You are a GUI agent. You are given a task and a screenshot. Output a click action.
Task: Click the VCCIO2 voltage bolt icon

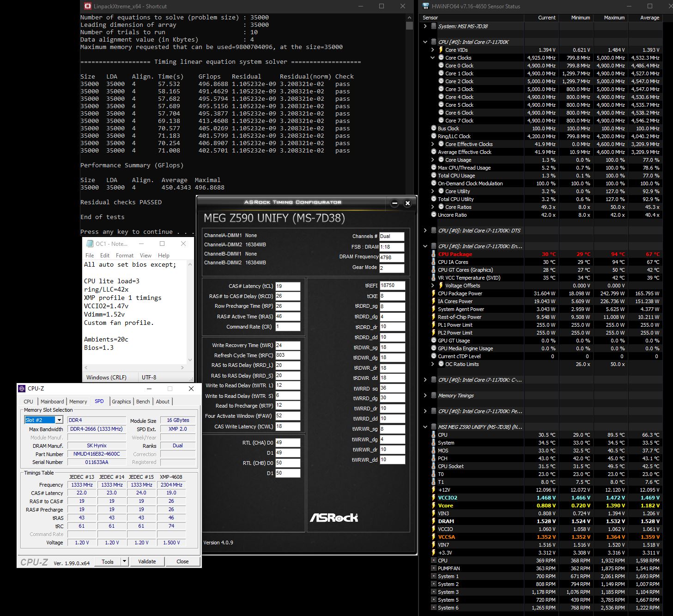433,498
